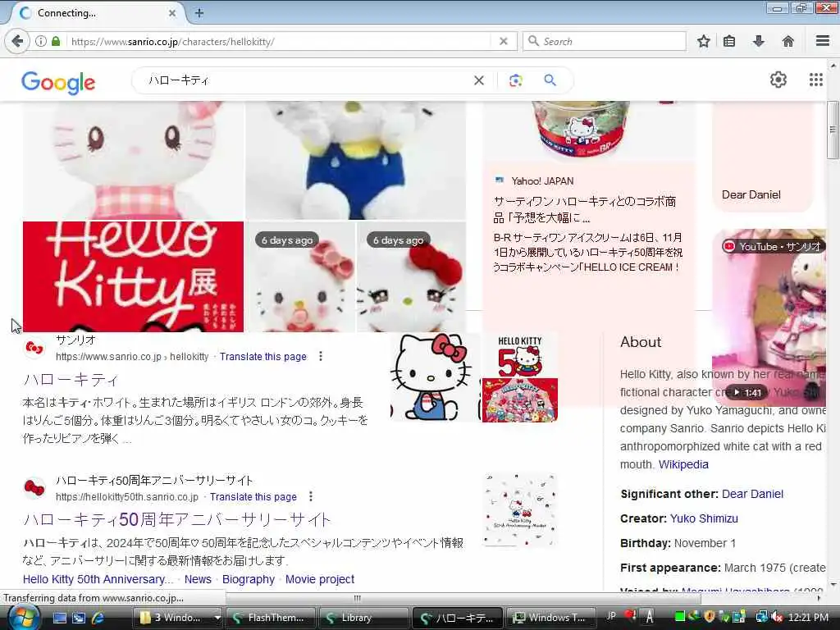The image size is (840, 630).
Task: Bookmark this page with the star icon
Action: [703, 41]
